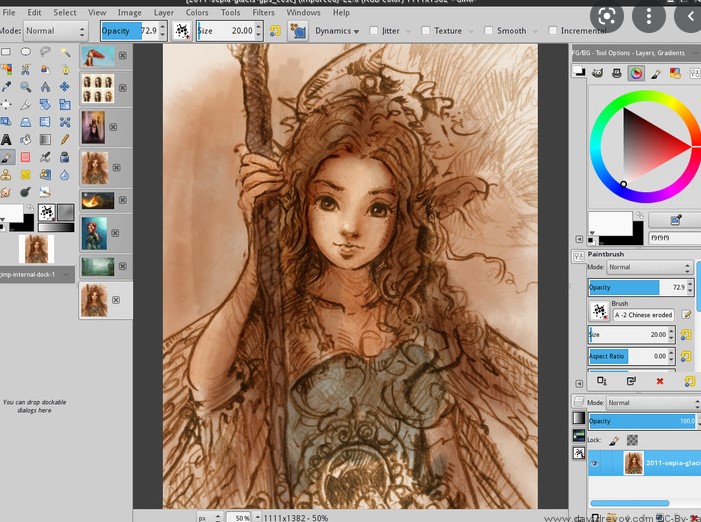Select the Blur/Sharpen droplet tool

tap(65, 174)
